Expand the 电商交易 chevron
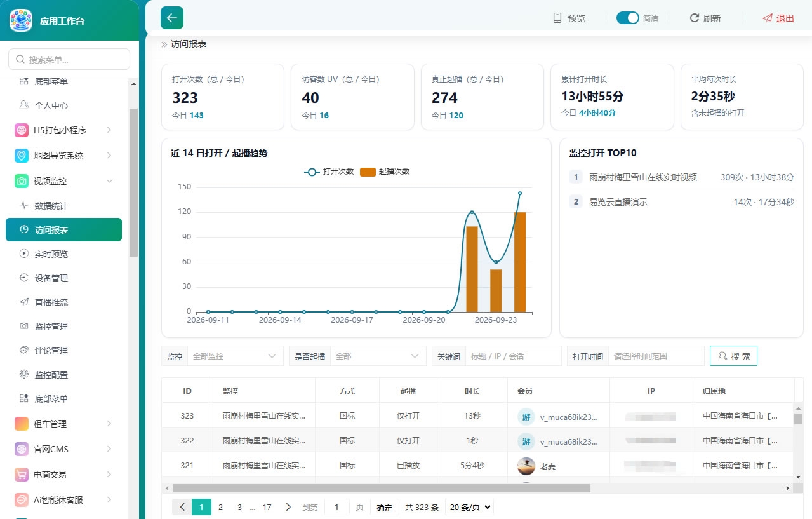Image resolution: width=812 pixels, height=519 pixels. coord(109,475)
